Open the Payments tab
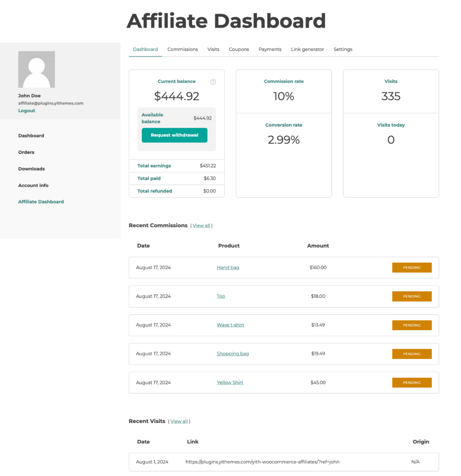 [270, 49]
